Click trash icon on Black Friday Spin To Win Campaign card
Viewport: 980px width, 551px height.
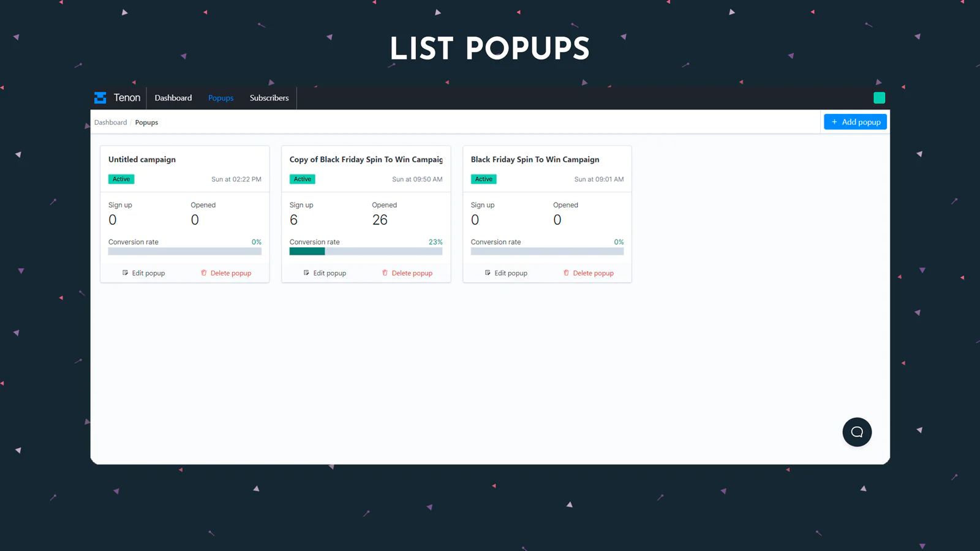click(x=566, y=273)
